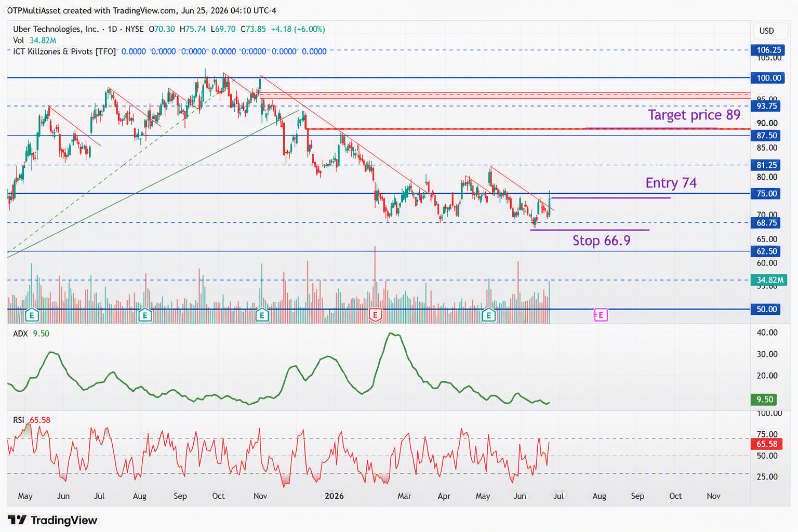This screenshot has width=798, height=532.
Task: Click the 'Target price 89' annotation text
Action: pyautogui.click(x=694, y=115)
